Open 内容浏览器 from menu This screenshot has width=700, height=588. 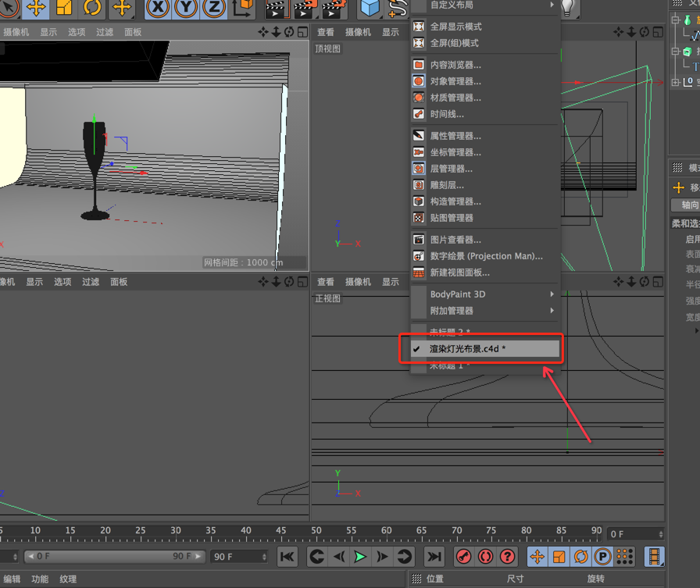tap(485, 65)
